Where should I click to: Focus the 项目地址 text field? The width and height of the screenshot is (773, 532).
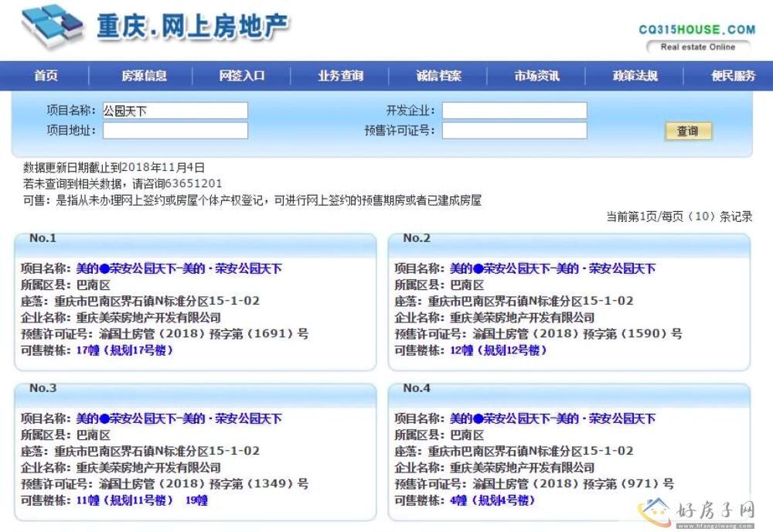click(x=175, y=131)
